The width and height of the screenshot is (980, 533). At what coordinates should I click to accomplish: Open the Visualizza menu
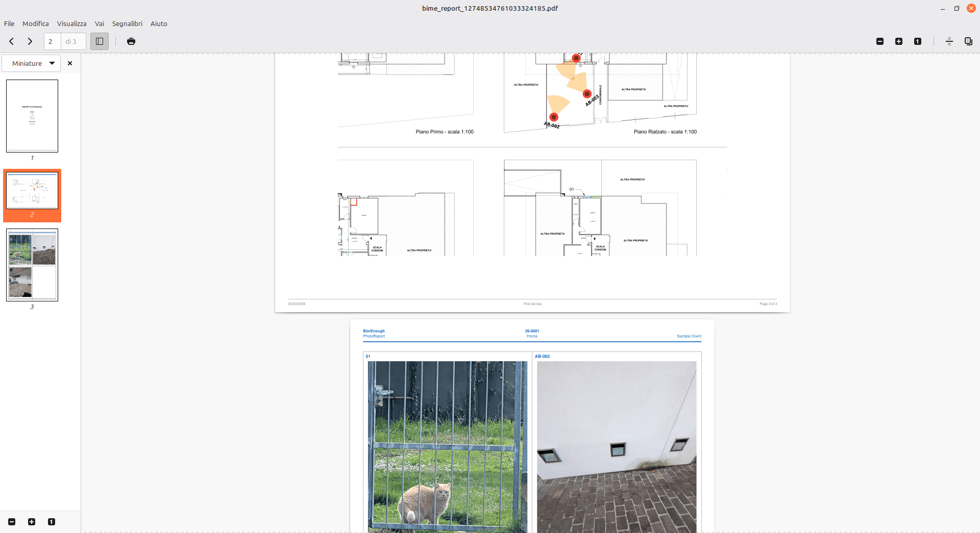tap(71, 23)
